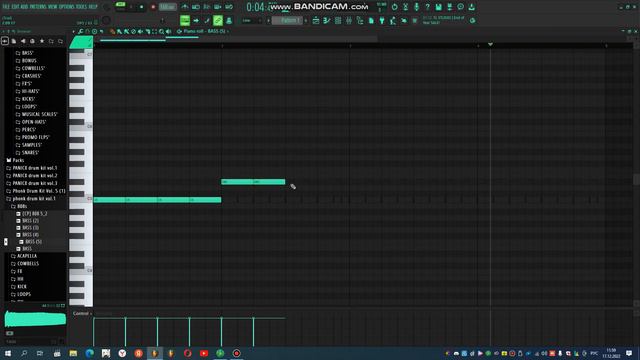Open the TOOLS menu

(x=82, y=7)
